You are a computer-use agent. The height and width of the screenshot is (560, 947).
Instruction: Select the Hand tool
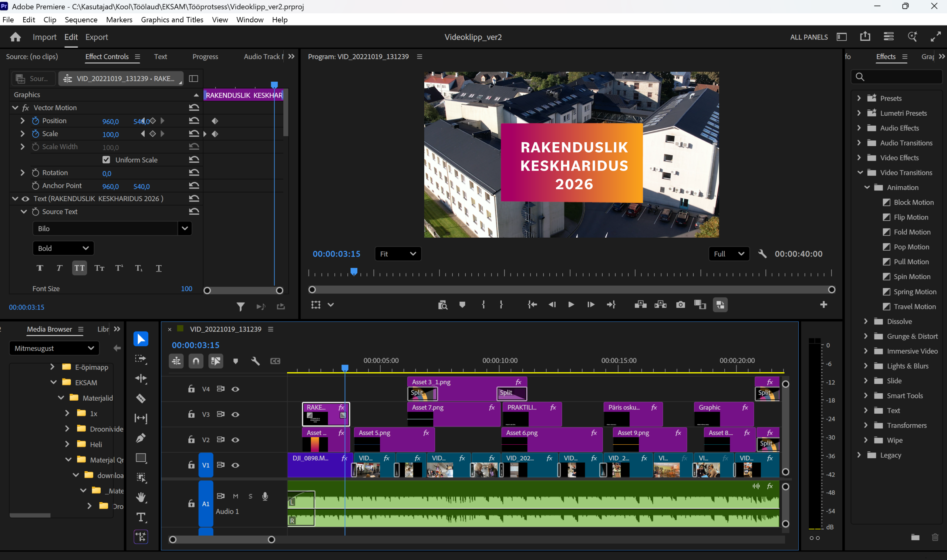[x=141, y=497]
